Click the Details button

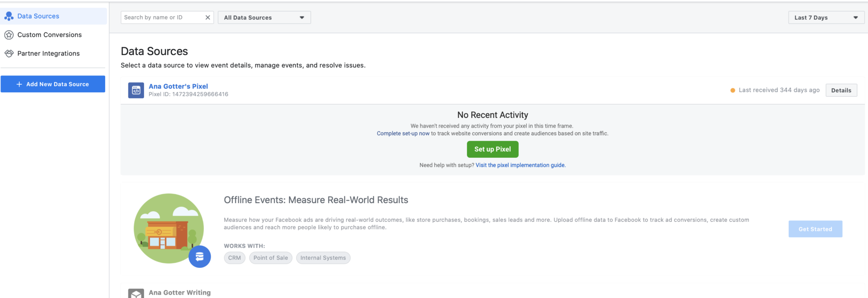[x=841, y=90]
